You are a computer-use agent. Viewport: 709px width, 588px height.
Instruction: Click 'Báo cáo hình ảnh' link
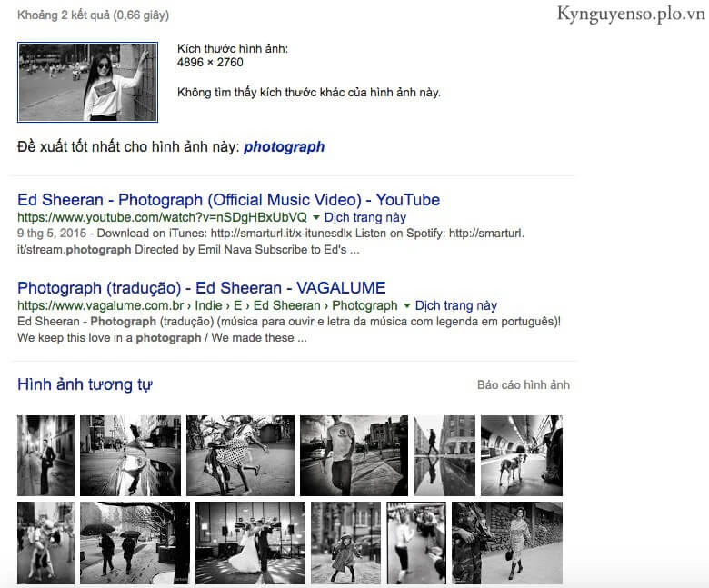524,385
